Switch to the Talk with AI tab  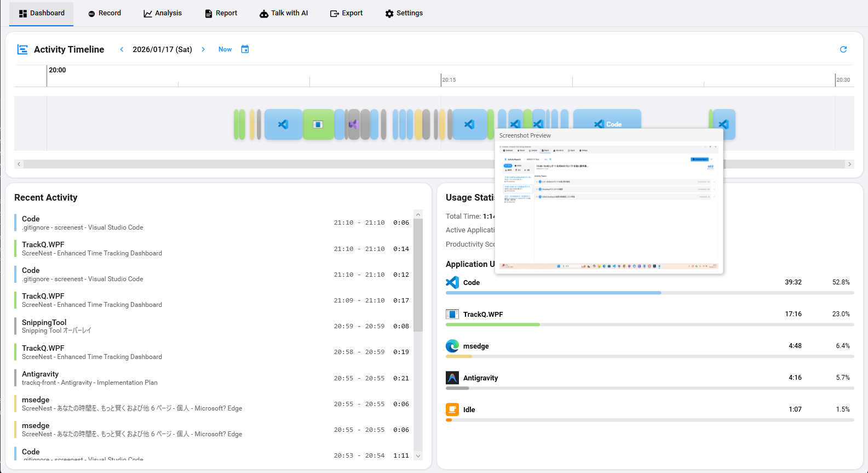284,13
